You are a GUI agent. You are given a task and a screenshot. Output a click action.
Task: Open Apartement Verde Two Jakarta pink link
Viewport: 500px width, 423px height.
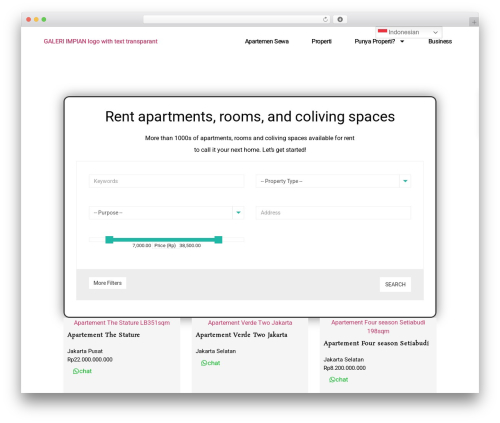pos(250,323)
